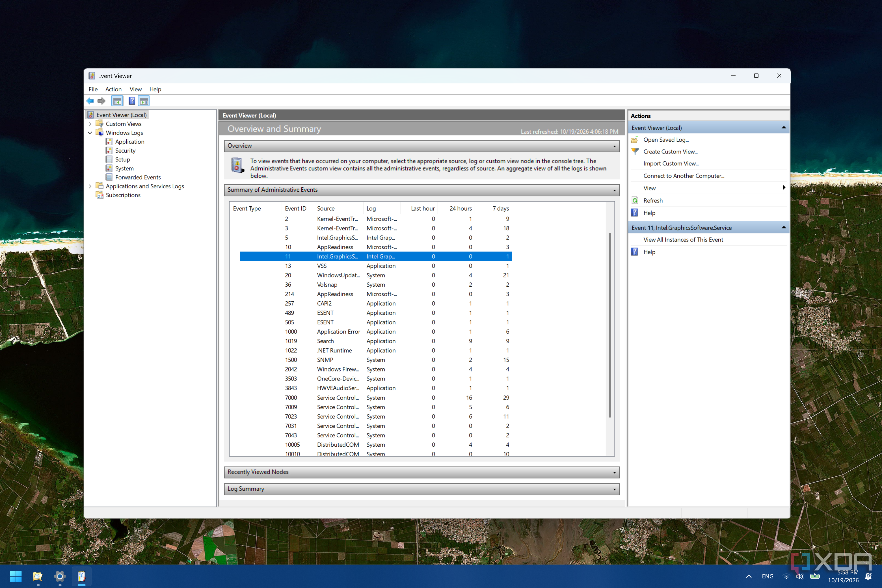Viewport: 882px width, 588px height.
Task: Open the View submenu arrow in Actions
Action: [784, 188]
